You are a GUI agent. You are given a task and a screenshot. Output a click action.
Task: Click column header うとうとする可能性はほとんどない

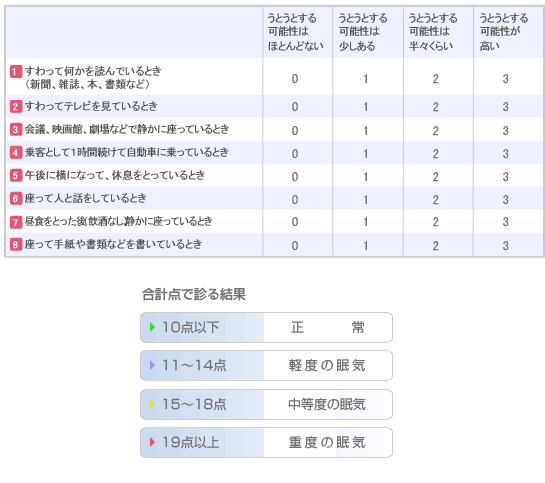click(x=295, y=32)
